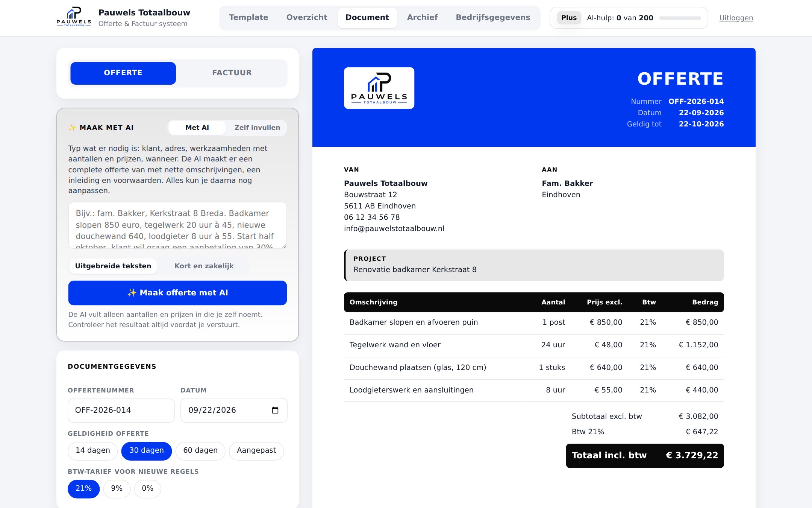Click the AI-hulp usage progress bar
Screen dimensions: 812x508
click(x=680, y=18)
